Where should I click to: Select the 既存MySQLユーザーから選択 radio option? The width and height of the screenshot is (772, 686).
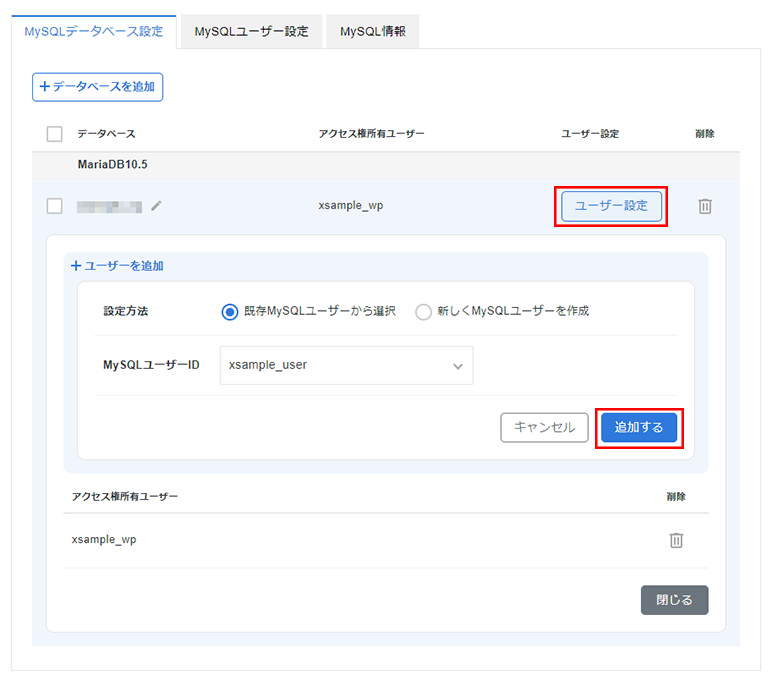point(229,312)
